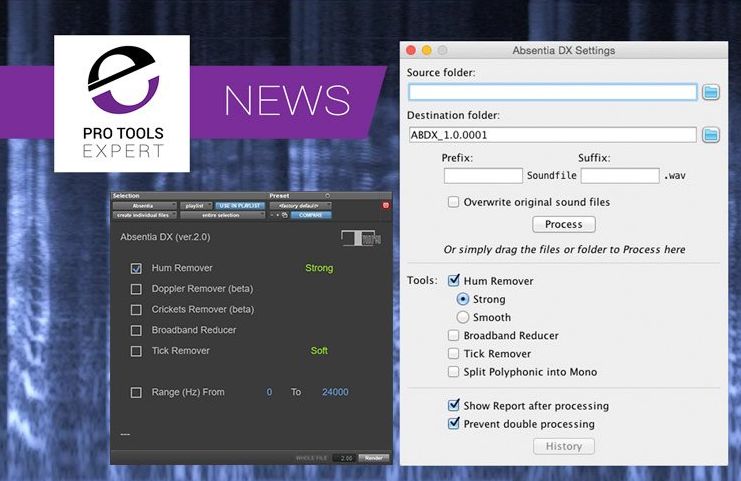Enable Doppler Remover (beta) checkbox

click(x=136, y=289)
